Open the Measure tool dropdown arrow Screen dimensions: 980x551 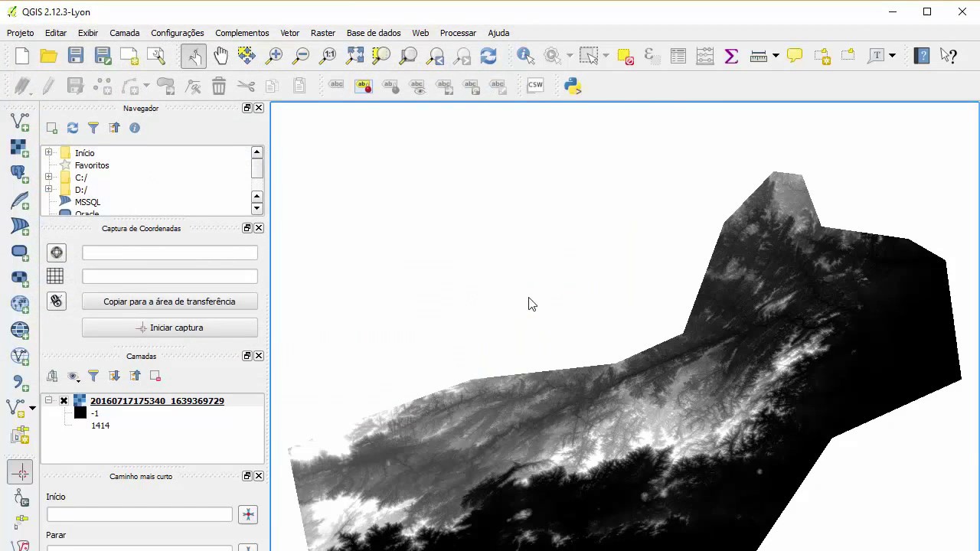776,56
